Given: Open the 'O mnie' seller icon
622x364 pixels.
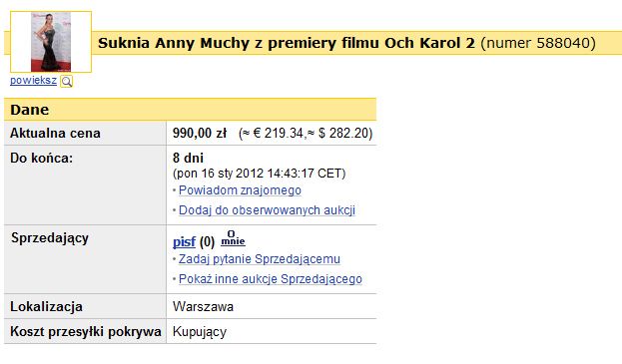Looking at the screenshot, I should (x=233, y=238).
